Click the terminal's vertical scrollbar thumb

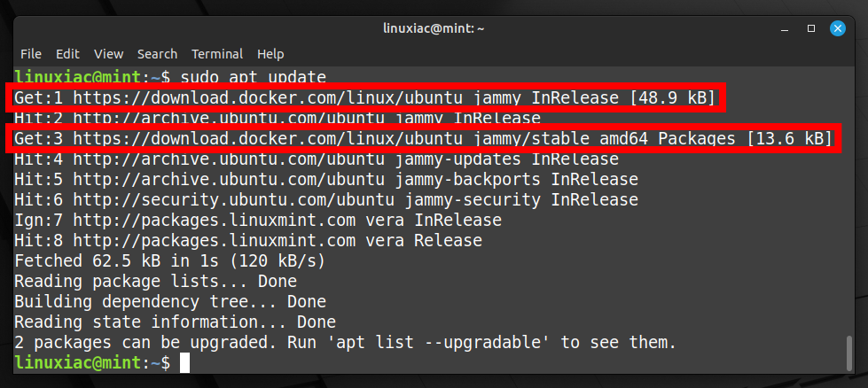point(850,353)
